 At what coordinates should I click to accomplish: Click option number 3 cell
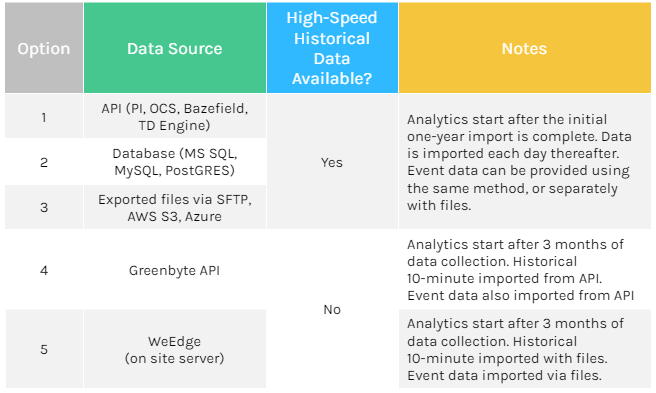pos(44,207)
